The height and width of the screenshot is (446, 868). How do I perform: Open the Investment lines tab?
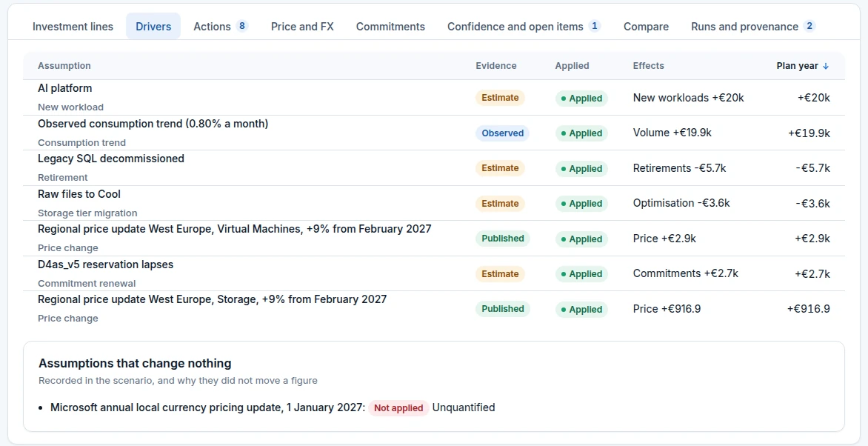tap(73, 27)
